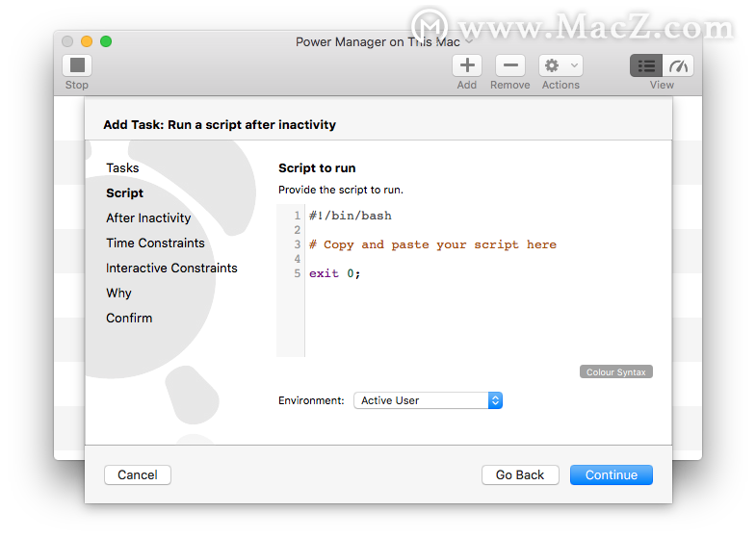Viewport: 756px width, 537px height.
Task: Select the After Inactivity step
Action: pyautogui.click(x=148, y=218)
